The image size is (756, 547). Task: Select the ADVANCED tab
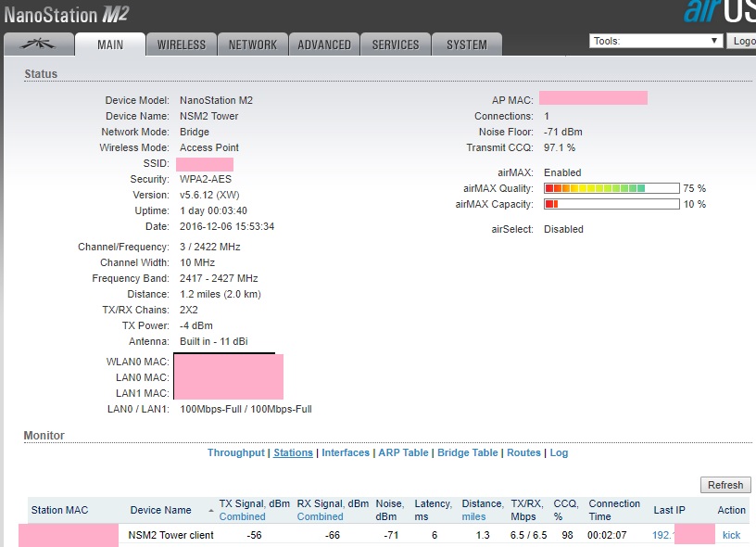pos(324,45)
